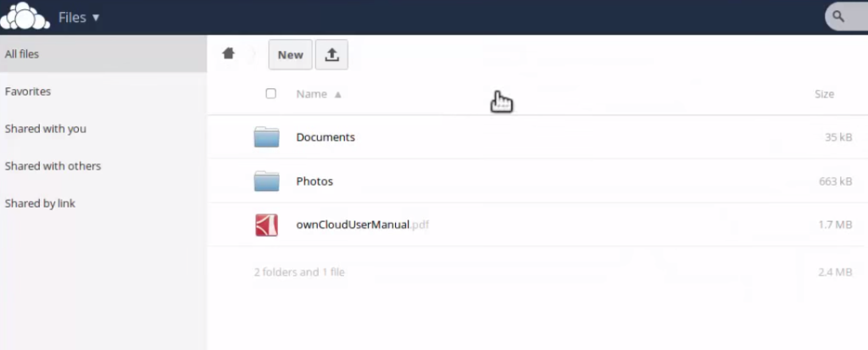Open the Documents folder name
The image size is (868, 350).
pos(325,137)
